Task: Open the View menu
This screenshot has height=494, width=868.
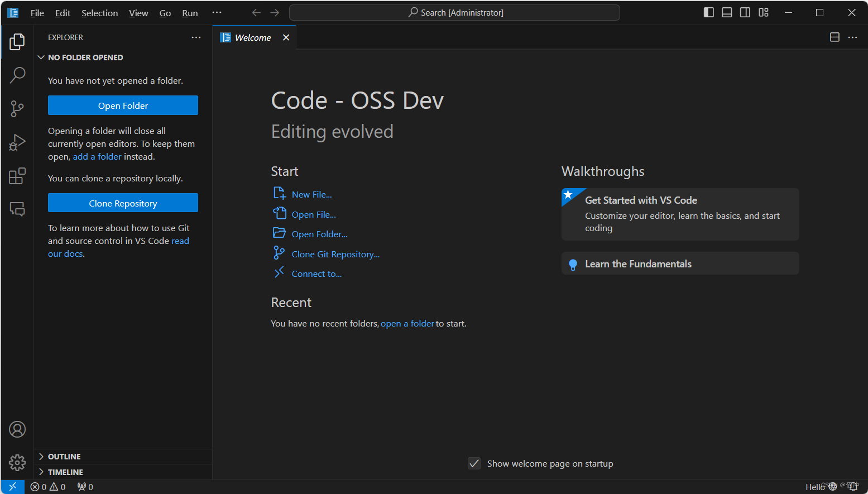Action: point(138,12)
